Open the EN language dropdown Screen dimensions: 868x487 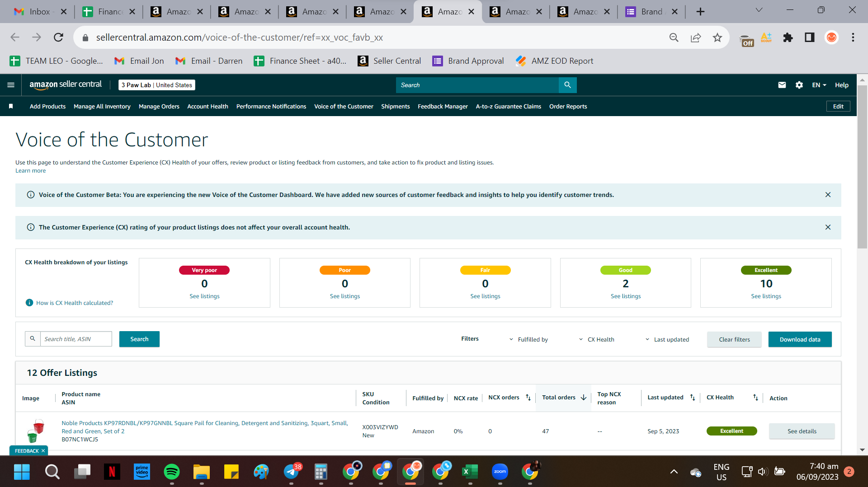coord(819,85)
